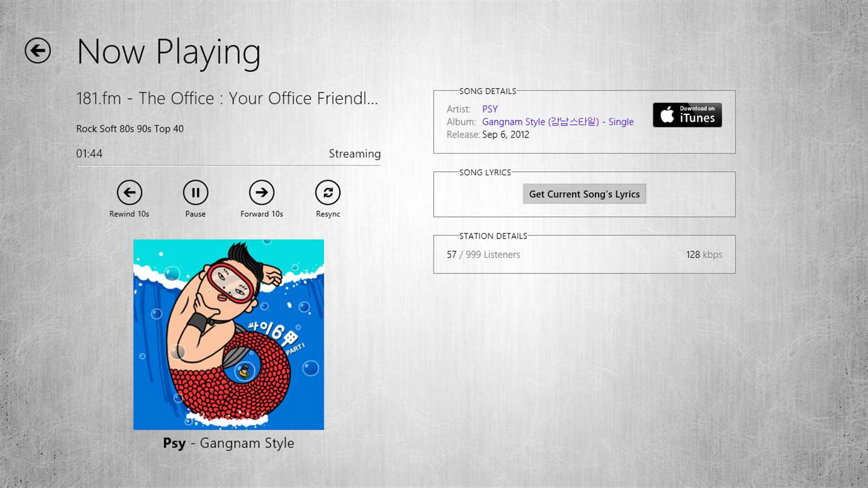
Task: Click the '128 kbps' bitrate value
Action: point(704,255)
